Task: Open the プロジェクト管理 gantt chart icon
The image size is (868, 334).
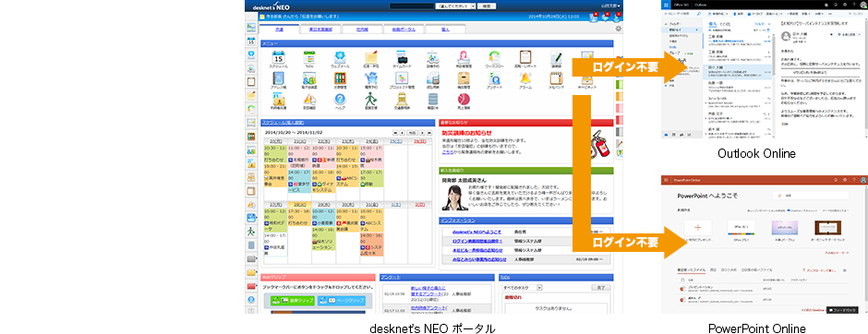Action: (x=402, y=78)
